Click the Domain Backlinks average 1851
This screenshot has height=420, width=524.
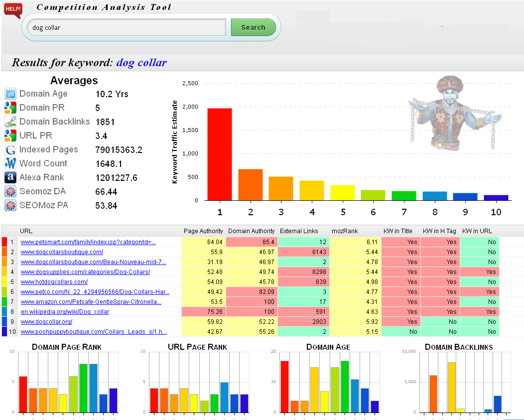[x=105, y=122]
